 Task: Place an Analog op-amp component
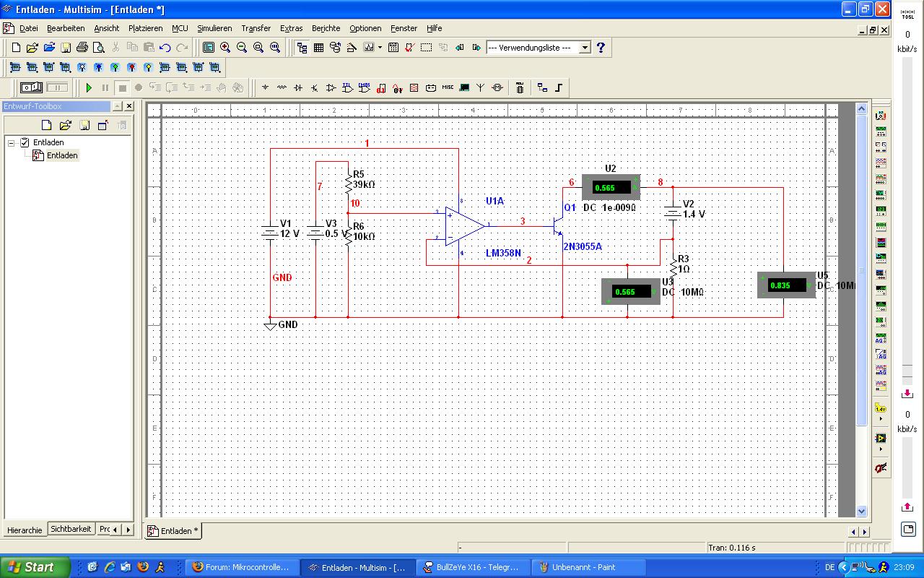click(331, 87)
